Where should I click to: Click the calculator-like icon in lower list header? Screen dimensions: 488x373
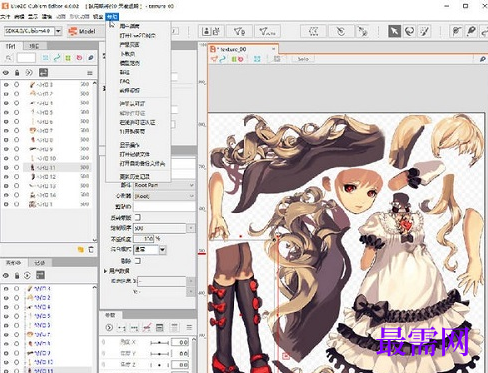tap(40, 275)
